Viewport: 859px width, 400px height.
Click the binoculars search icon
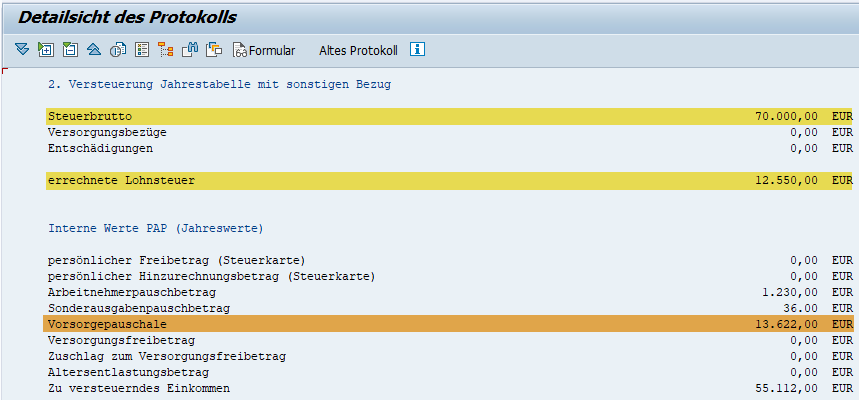pyautogui.click(x=190, y=50)
